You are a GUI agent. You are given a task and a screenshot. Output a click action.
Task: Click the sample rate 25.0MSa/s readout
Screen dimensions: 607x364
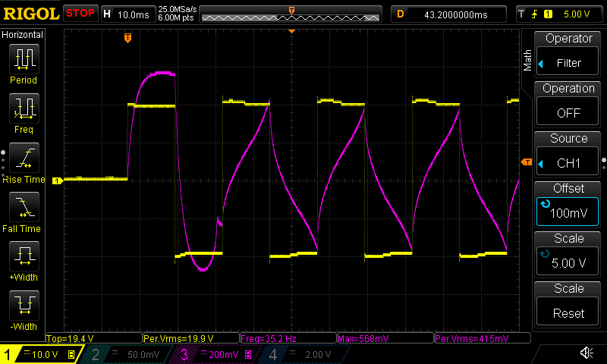click(x=178, y=9)
